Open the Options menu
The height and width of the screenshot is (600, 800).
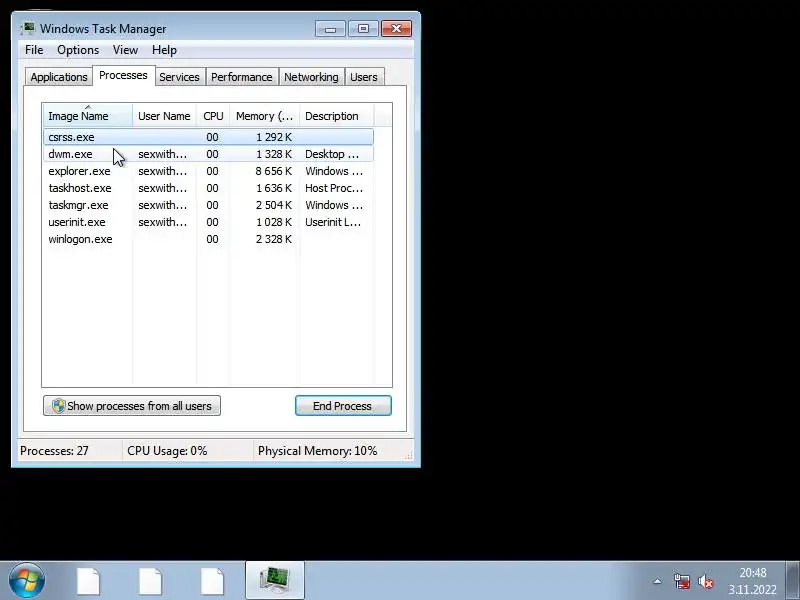click(78, 50)
